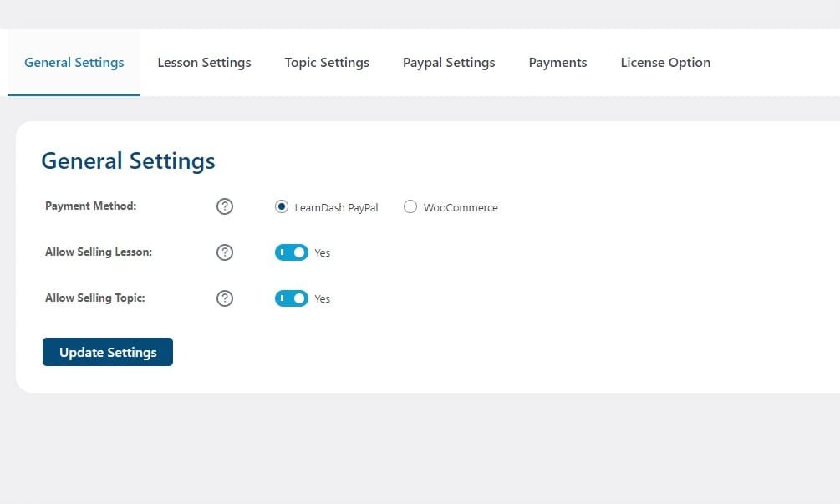Open the Payment Method help icon

coord(225,206)
